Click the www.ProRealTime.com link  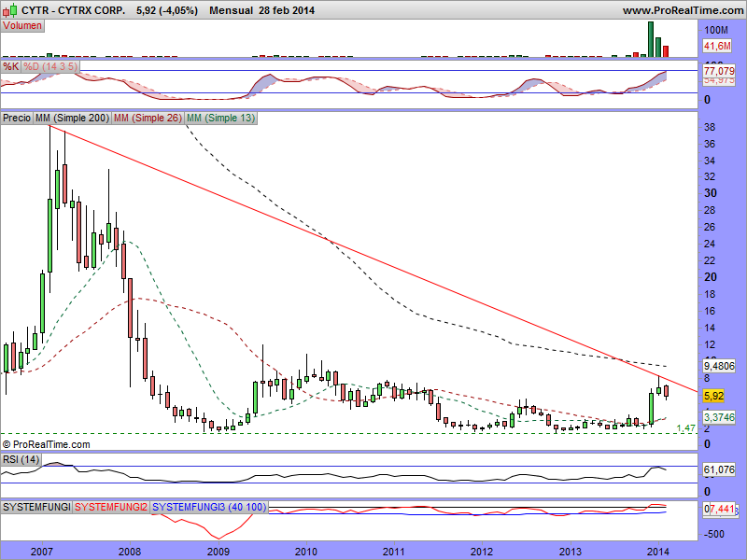tap(684, 10)
